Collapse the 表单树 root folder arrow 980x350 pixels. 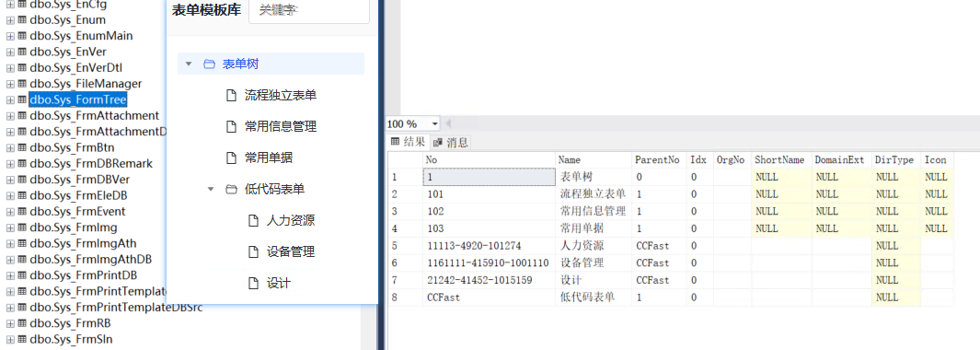click(x=188, y=64)
